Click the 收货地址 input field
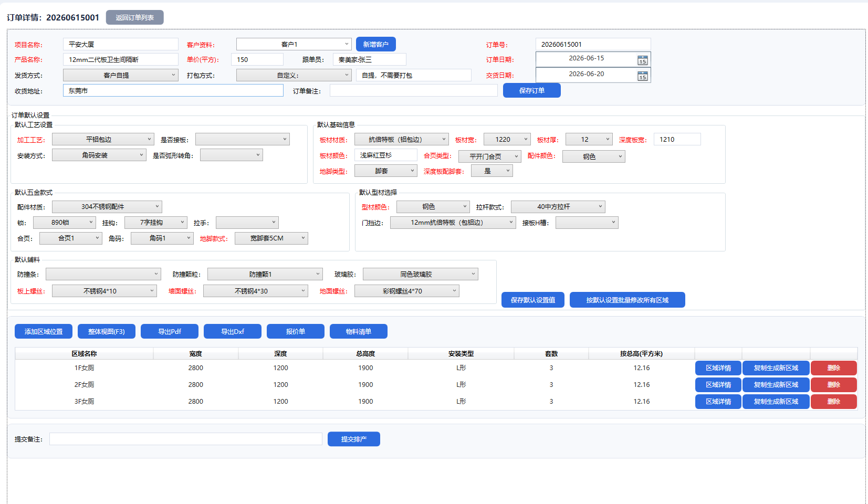The height and width of the screenshot is (504, 868). click(173, 90)
